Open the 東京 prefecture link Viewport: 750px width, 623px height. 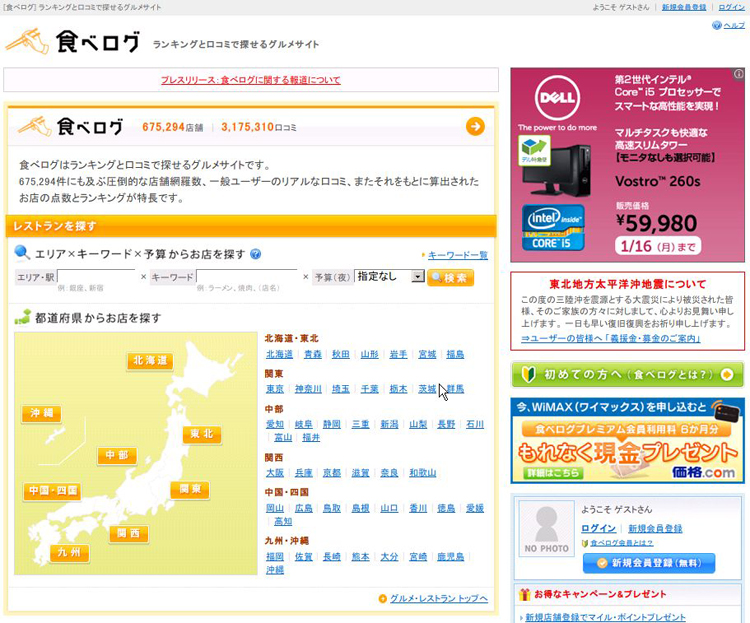pyautogui.click(x=275, y=389)
